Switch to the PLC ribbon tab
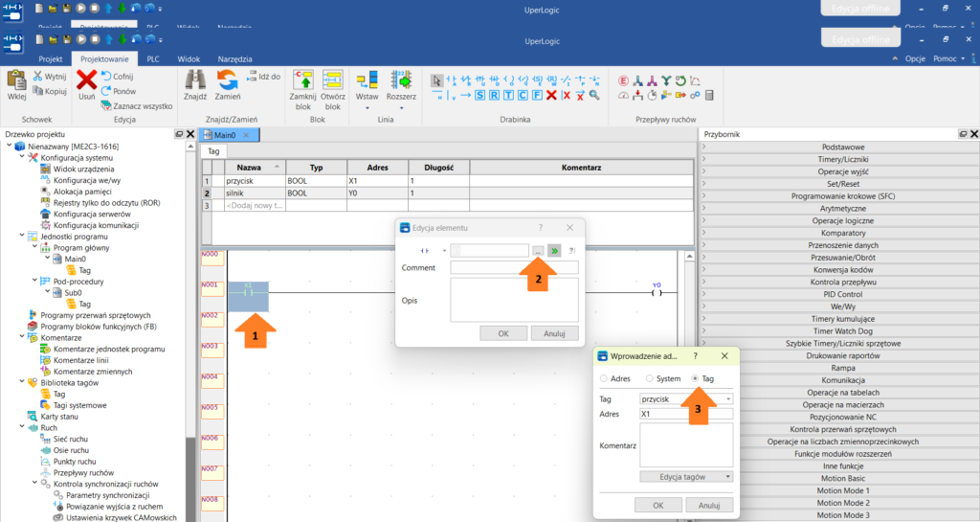 153,58
